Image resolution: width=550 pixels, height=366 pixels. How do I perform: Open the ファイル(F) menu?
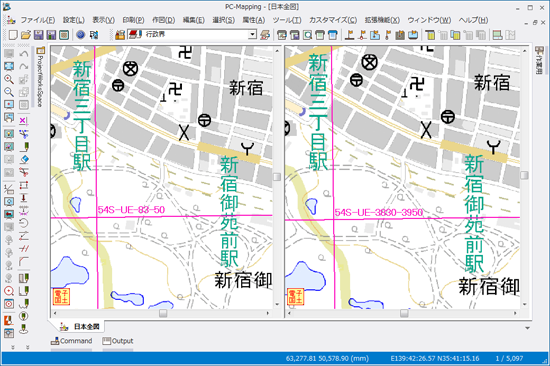38,20
